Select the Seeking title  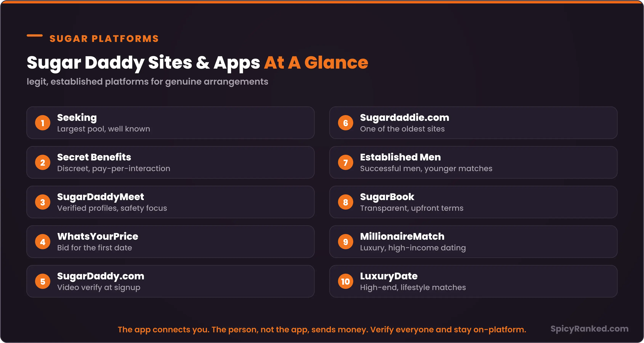[77, 118]
